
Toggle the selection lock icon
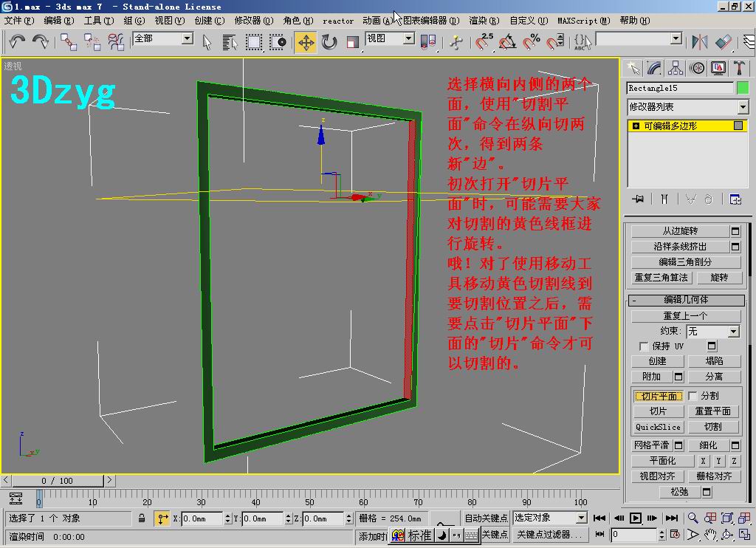click(142, 518)
